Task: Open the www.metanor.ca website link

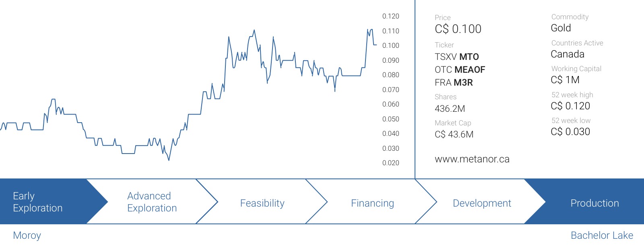Action: click(472, 159)
